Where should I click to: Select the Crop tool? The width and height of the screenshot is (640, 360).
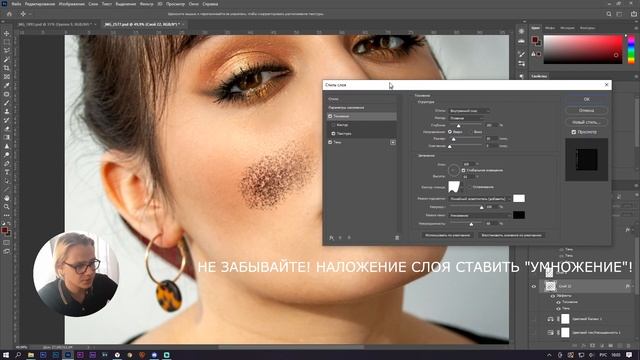(x=7, y=68)
